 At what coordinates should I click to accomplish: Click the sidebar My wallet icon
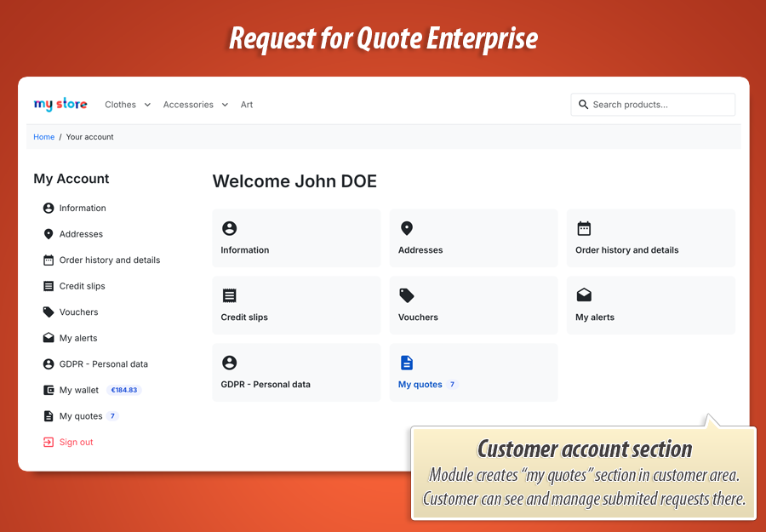pyautogui.click(x=49, y=390)
